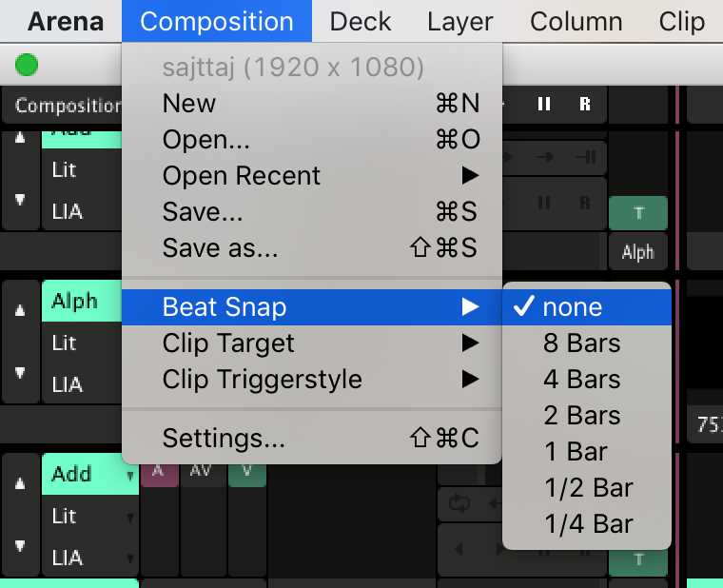The width and height of the screenshot is (723, 588).
Task: Click the loop icon below the Beat Snap submenu
Action: pyautogui.click(x=461, y=501)
